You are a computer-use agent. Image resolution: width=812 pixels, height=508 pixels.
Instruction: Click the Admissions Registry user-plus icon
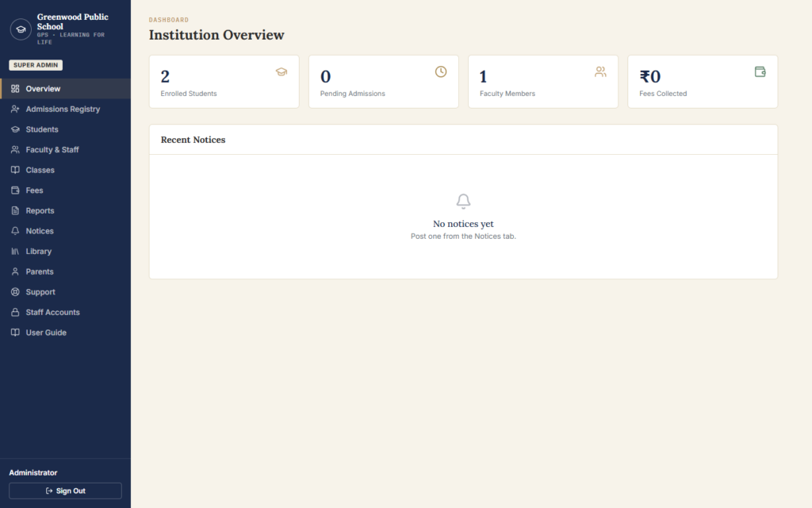(15, 109)
